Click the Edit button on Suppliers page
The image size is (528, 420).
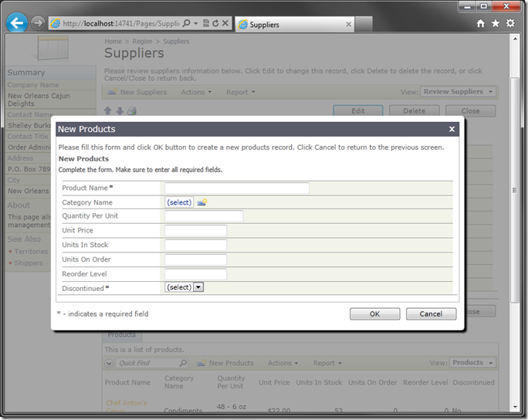[358, 111]
